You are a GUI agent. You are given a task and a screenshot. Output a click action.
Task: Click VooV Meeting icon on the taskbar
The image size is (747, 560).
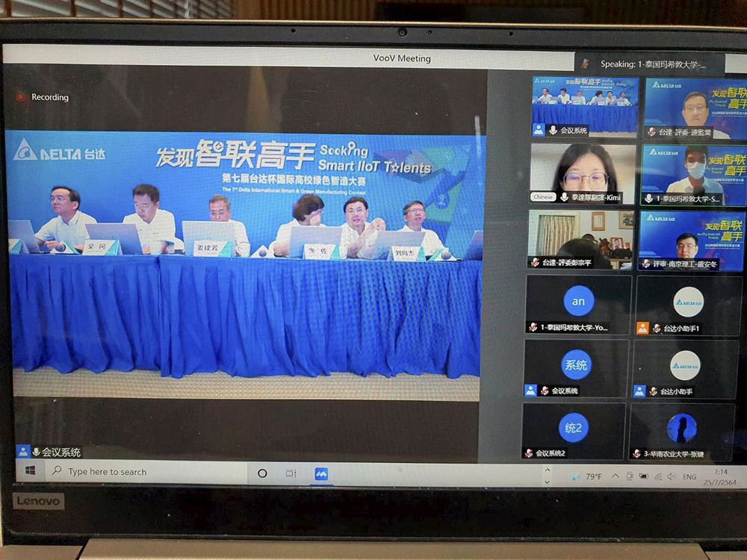pos(321,474)
